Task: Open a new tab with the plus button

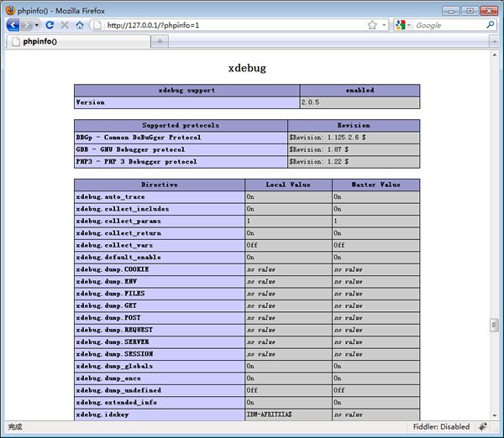Action: (160, 41)
